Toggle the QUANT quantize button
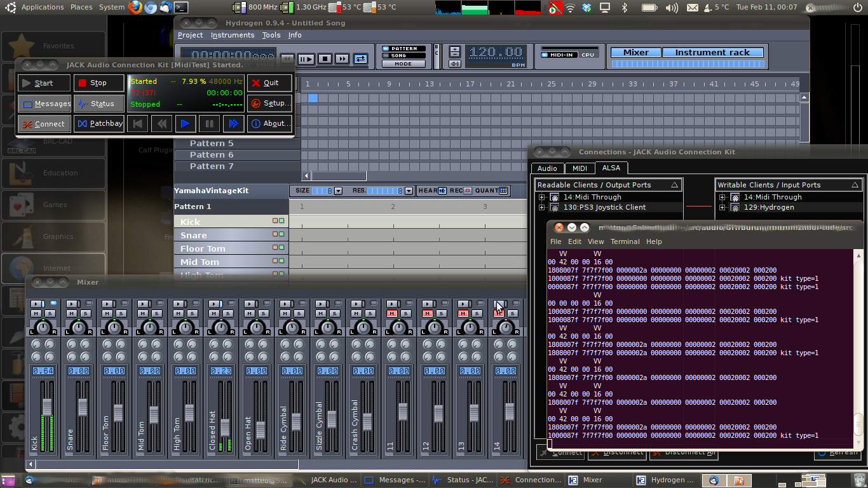The image size is (868, 488). pyautogui.click(x=503, y=191)
